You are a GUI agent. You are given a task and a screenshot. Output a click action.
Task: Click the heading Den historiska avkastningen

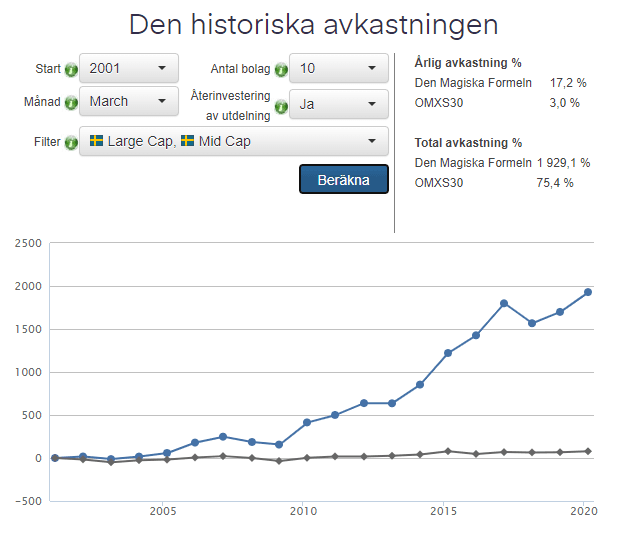(x=314, y=24)
